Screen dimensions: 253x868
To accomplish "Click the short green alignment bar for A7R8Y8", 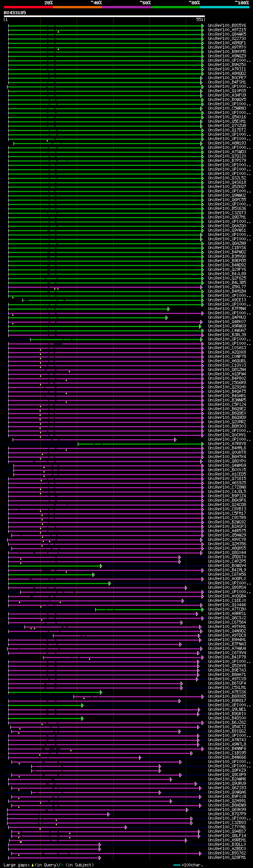I will 140,444.
